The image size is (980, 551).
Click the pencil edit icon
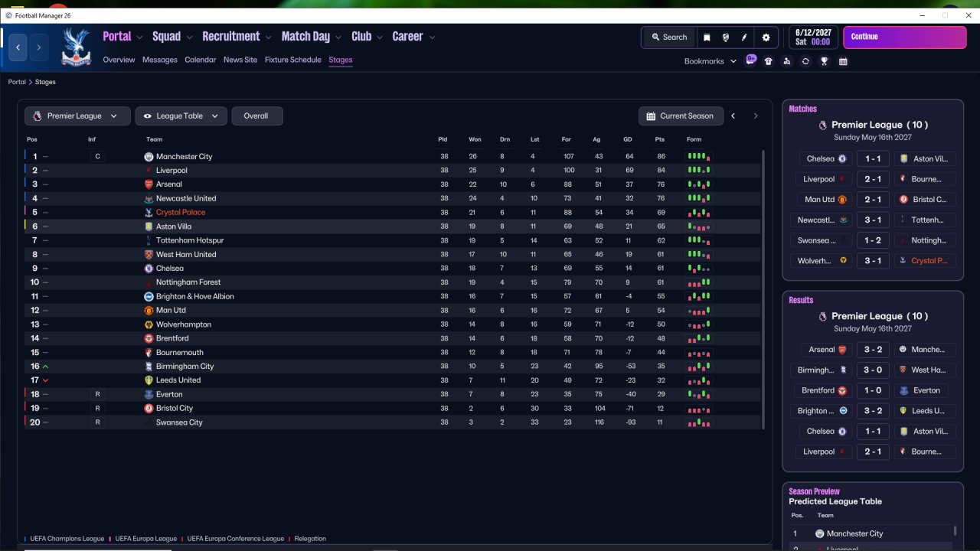pos(743,37)
